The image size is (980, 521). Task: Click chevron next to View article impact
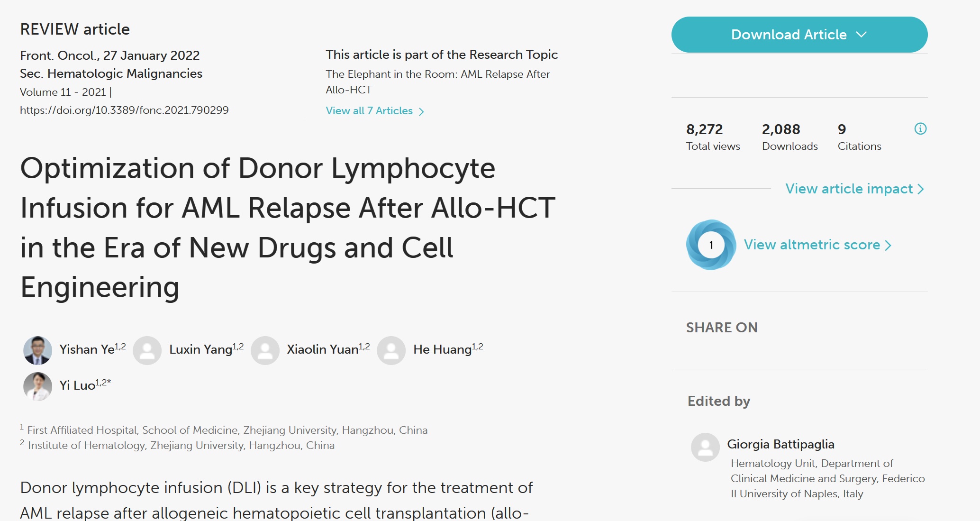coord(921,189)
